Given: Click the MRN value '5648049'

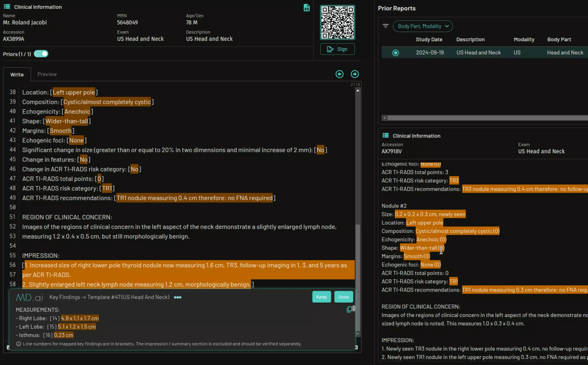Looking at the screenshot, I should (127, 22).
